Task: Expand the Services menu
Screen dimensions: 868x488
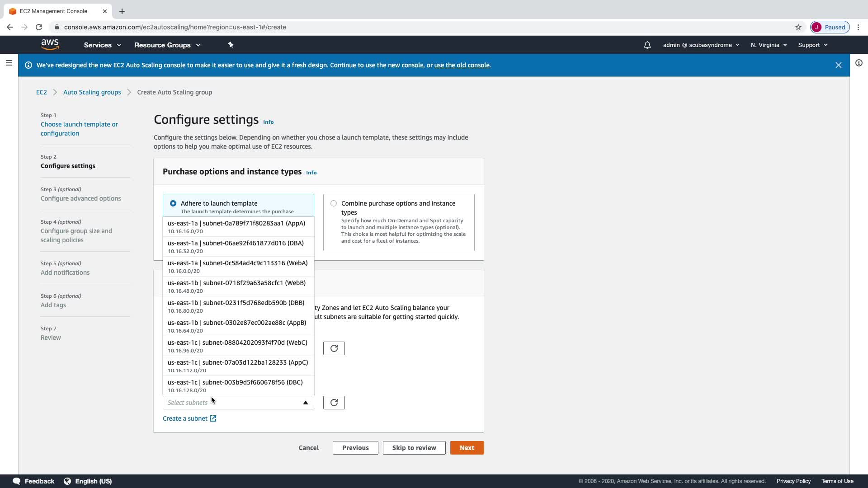Action: pos(102,45)
